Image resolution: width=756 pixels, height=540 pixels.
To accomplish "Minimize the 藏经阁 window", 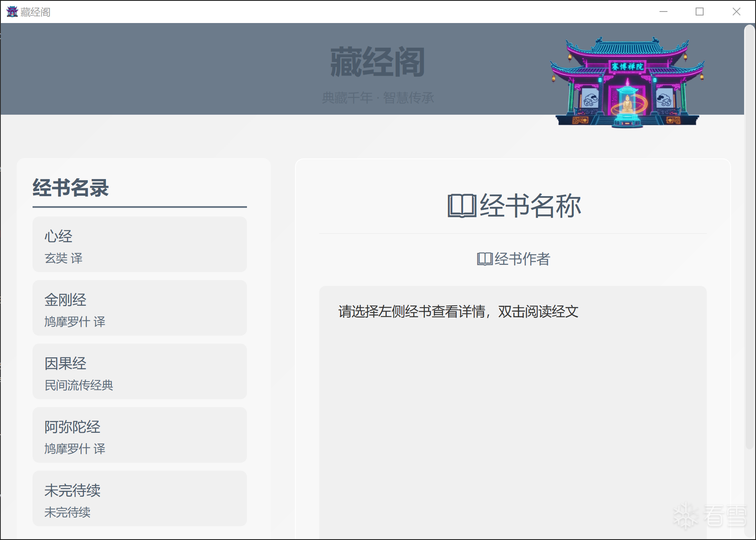I will 663,12.
